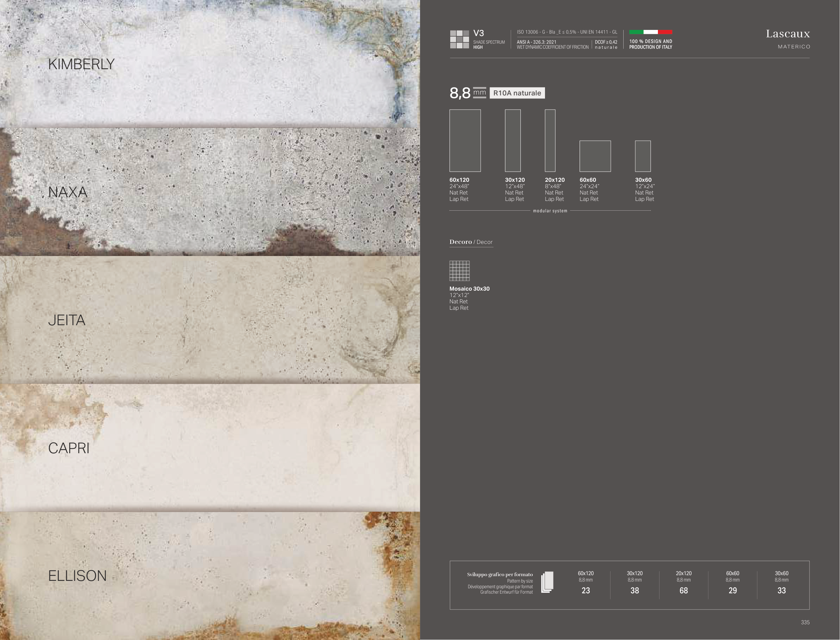Click the Lascaux collection title
The image size is (840, 640).
click(788, 34)
